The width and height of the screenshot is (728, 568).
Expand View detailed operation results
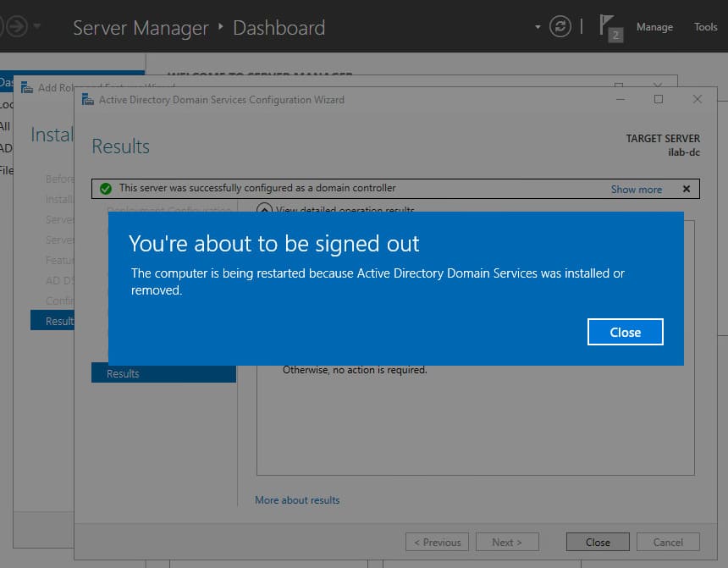click(264, 210)
